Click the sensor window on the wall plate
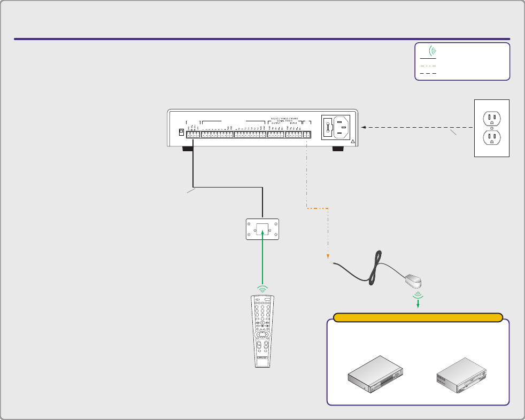The image size is (525, 420). (262, 229)
